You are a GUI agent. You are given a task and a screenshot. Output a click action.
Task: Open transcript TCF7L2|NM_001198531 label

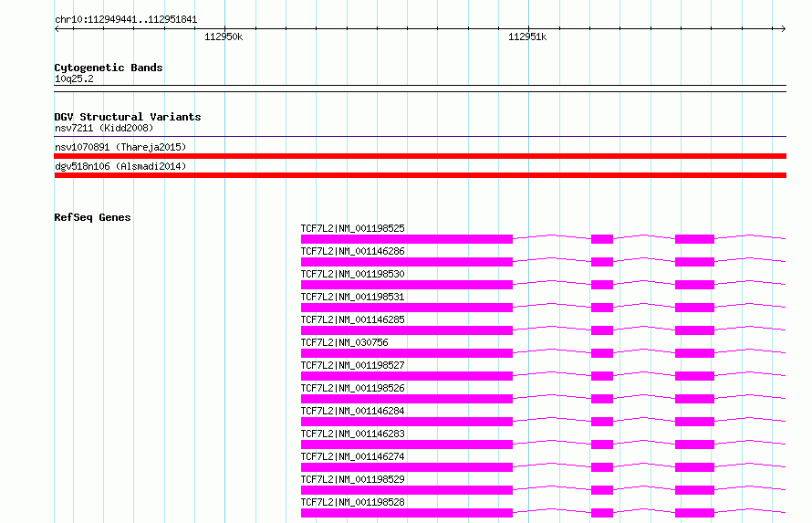[353, 297]
